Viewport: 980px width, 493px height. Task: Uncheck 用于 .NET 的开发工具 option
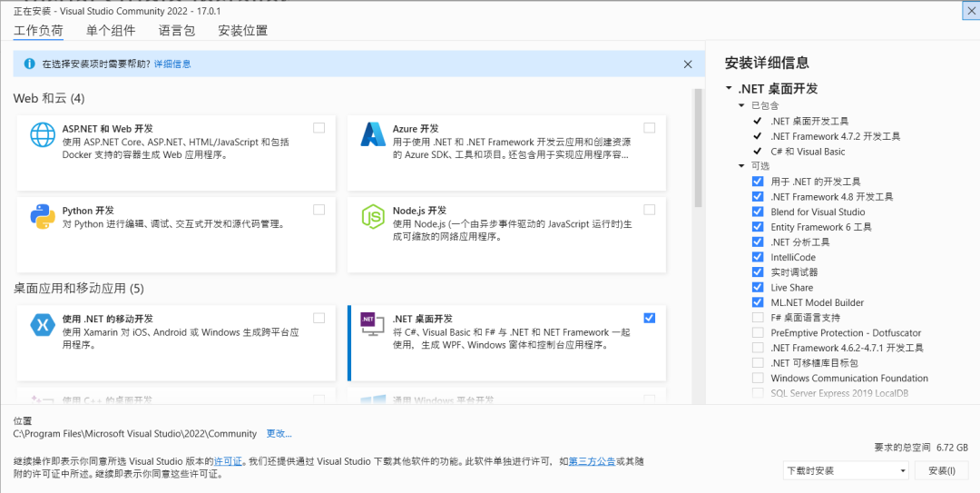pos(758,182)
